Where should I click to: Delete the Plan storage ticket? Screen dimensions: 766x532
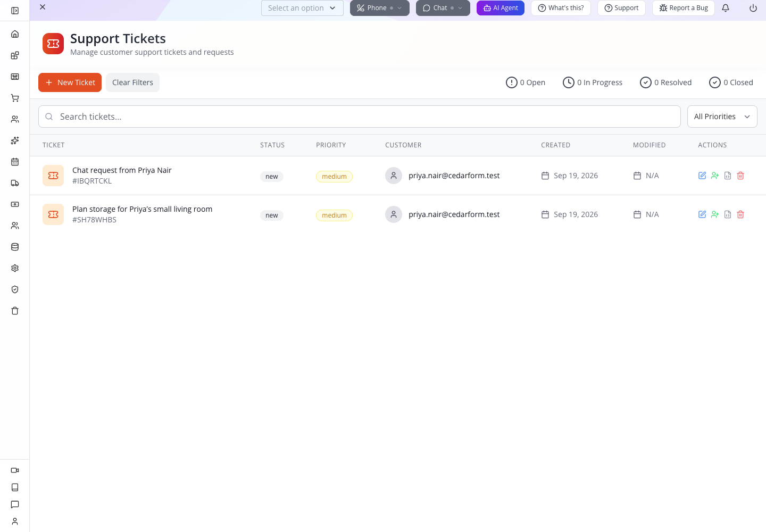click(740, 214)
